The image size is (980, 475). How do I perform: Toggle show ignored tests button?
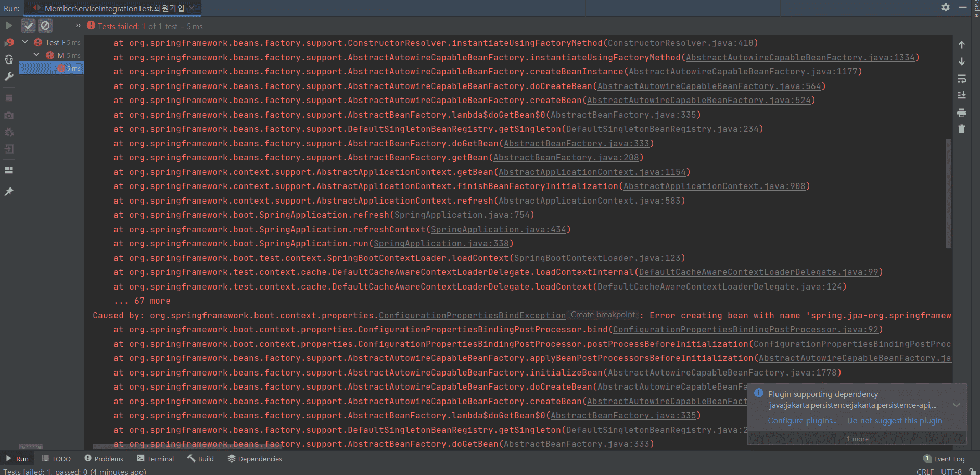(x=46, y=26)
